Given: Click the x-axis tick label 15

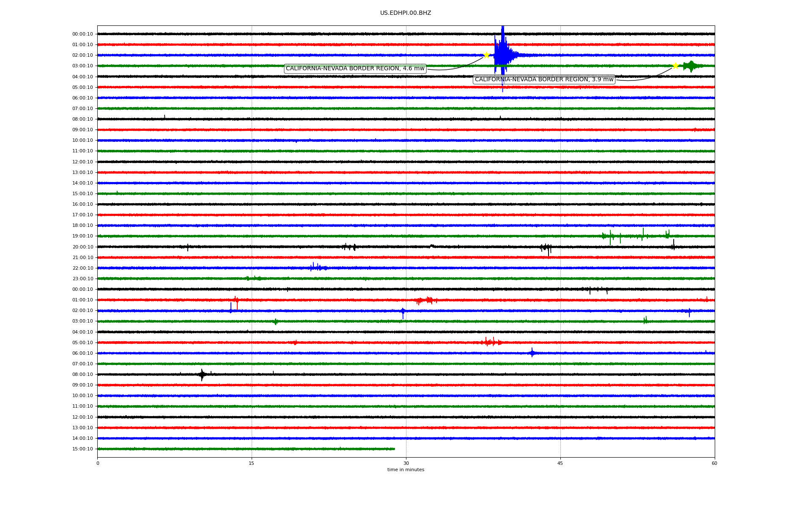Looking at the screenshot, I should 252,463.
